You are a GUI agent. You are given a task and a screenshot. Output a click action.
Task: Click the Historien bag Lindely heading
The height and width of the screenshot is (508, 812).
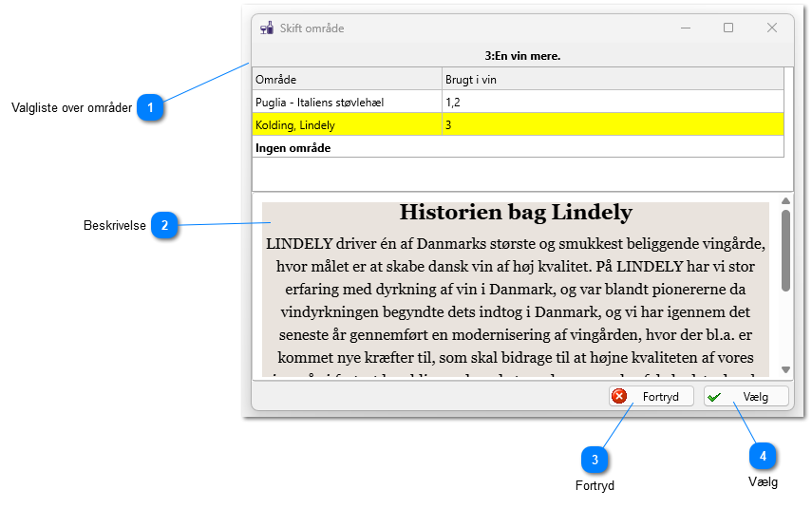[x=516, y=213]
